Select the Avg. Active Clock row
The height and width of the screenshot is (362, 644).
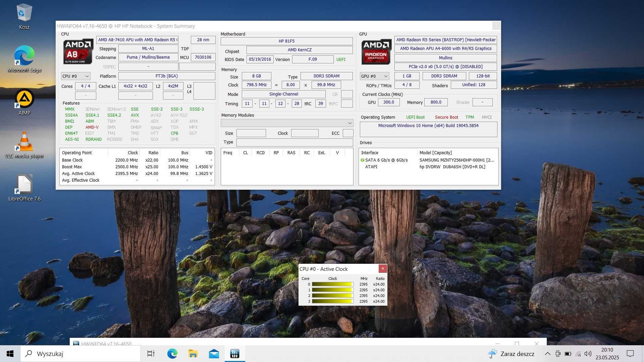click(137, 174)
